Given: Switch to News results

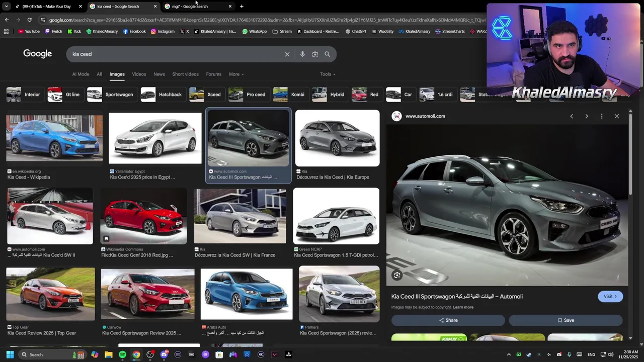Looking at the screenshot, I should pos(159,74).
